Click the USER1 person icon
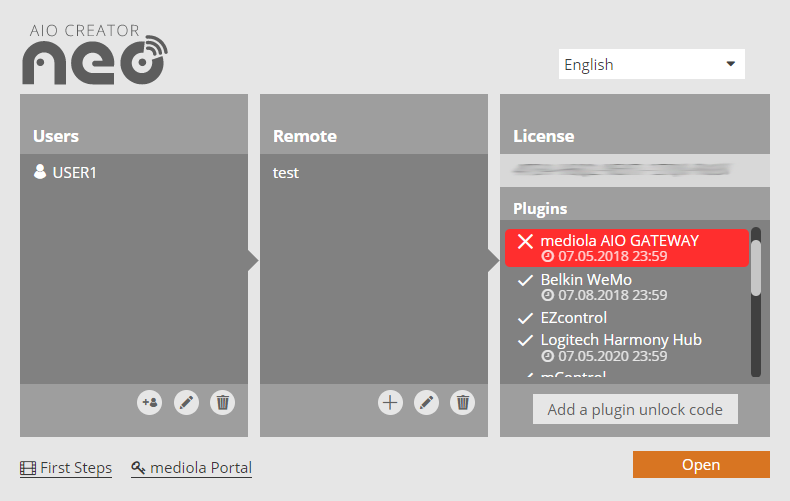The width and height of the screenshot is (790, 501). (x=40, y=172)
